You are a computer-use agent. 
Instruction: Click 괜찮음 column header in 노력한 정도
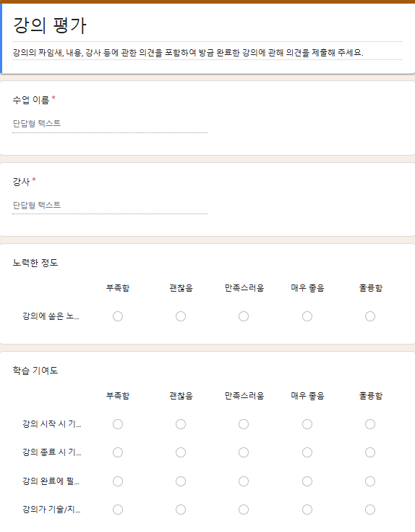(181, 288)
